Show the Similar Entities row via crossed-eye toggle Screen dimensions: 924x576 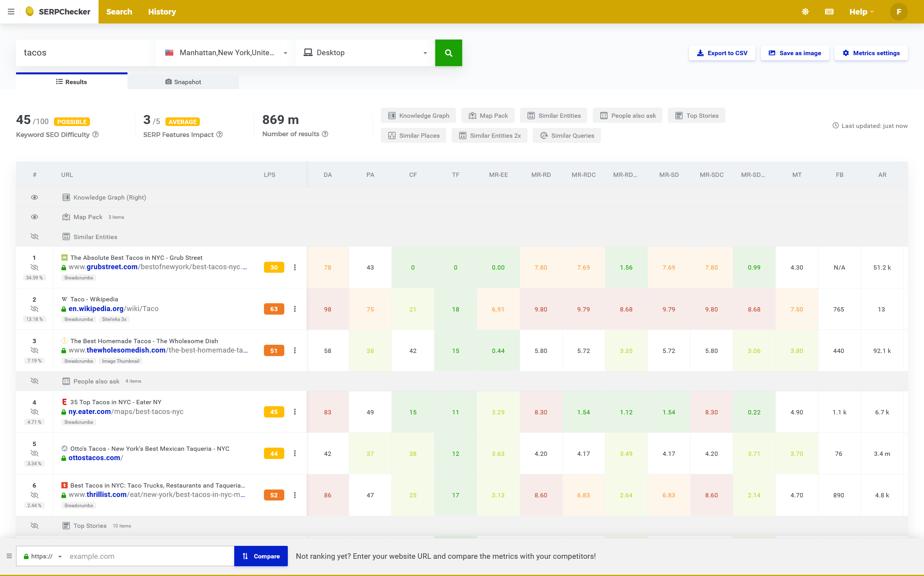click(x=34, y=236)
